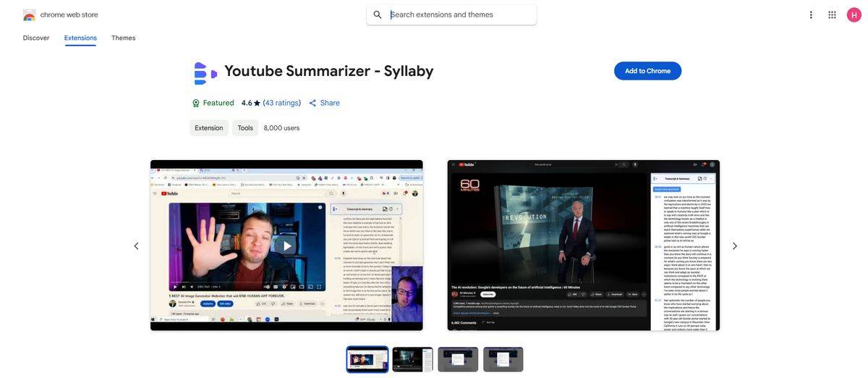Select the first carousel thumbnail
Screen dimensions: 868x378
367,359
